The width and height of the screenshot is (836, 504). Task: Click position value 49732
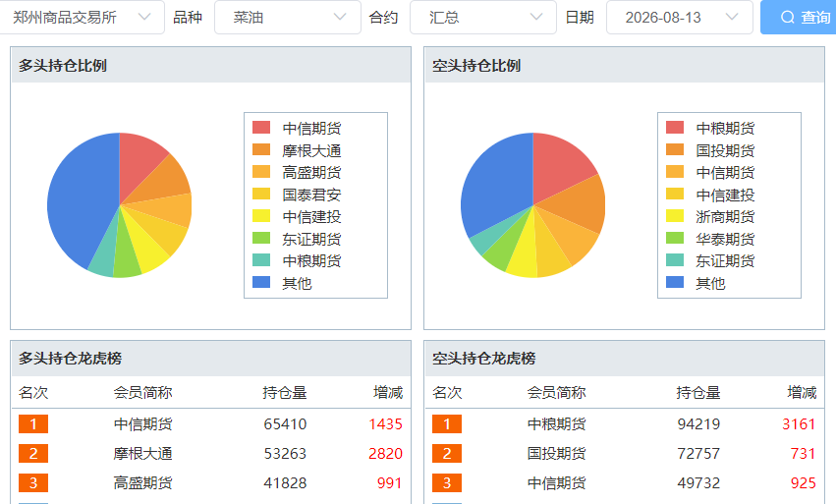pos(699,483)
